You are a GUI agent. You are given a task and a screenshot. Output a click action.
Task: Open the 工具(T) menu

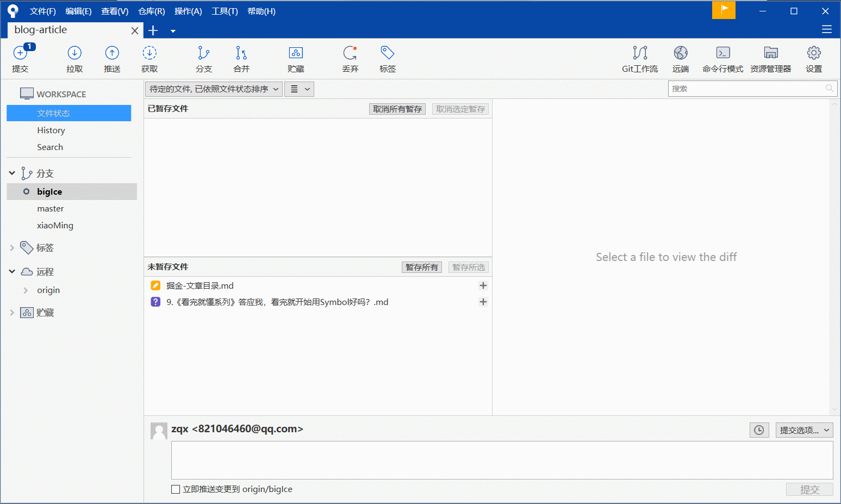click(225, 11)
